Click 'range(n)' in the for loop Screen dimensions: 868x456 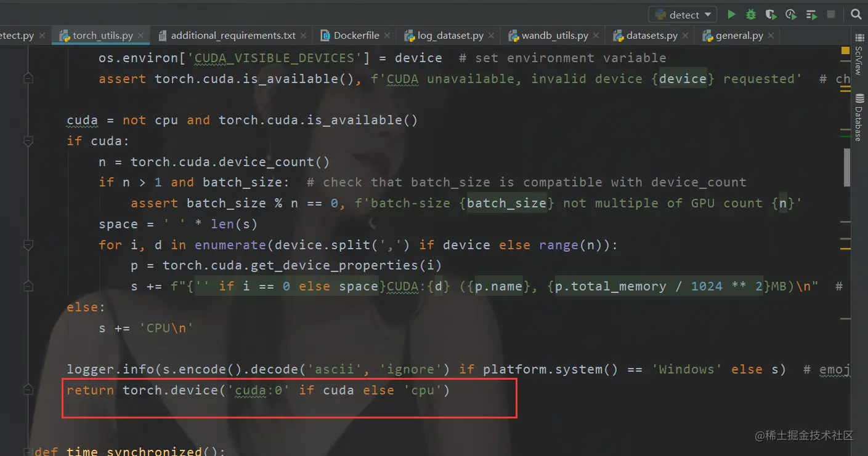570,245
